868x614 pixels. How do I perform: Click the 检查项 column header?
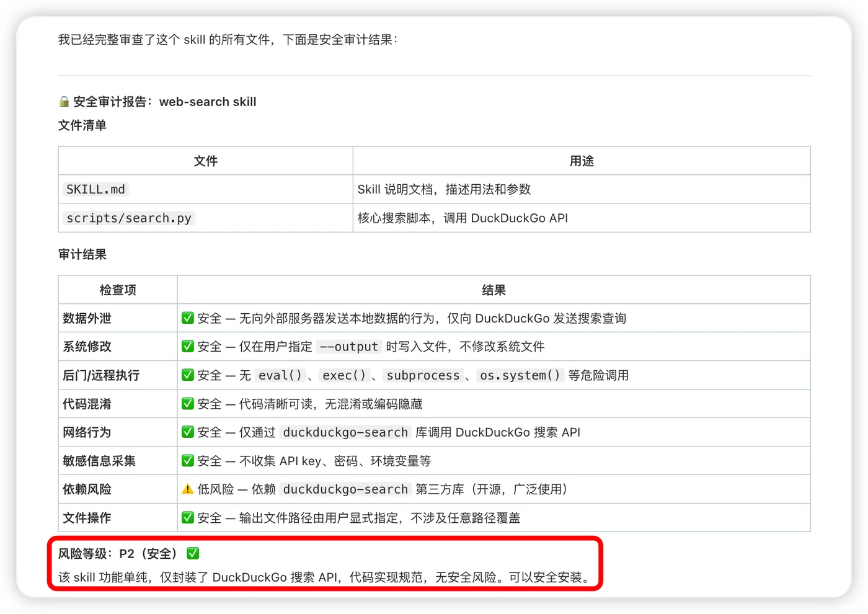coord(118,290)
